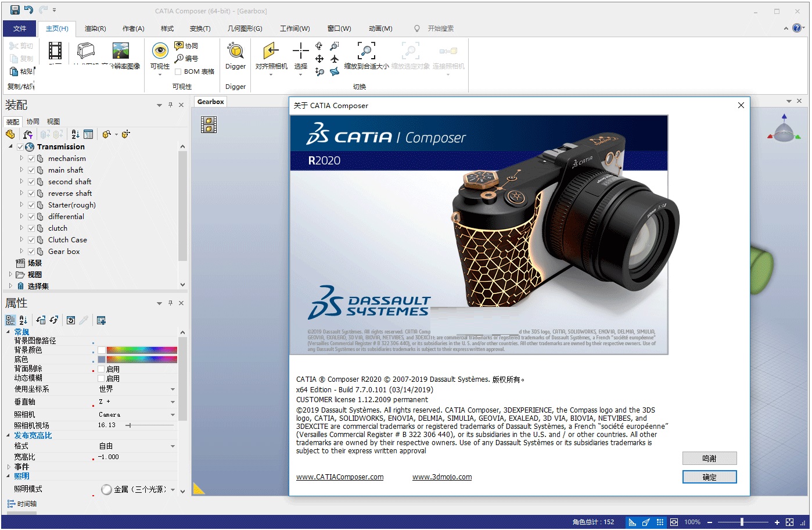Click the 确定 button
This screenshot has width=812, height=530.
(709, 477)
